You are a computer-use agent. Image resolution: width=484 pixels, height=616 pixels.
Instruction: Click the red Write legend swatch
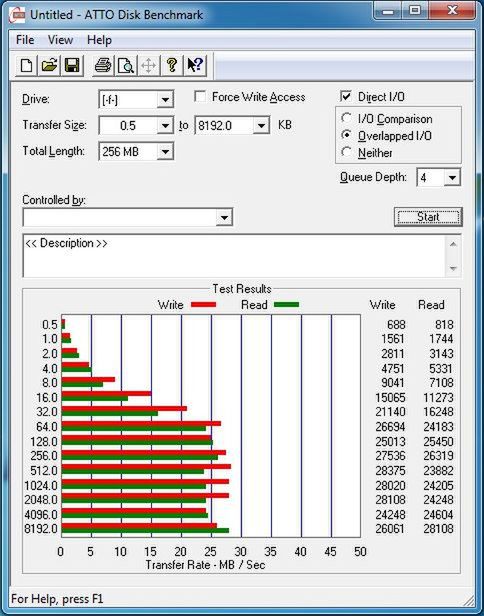(204, 304)
